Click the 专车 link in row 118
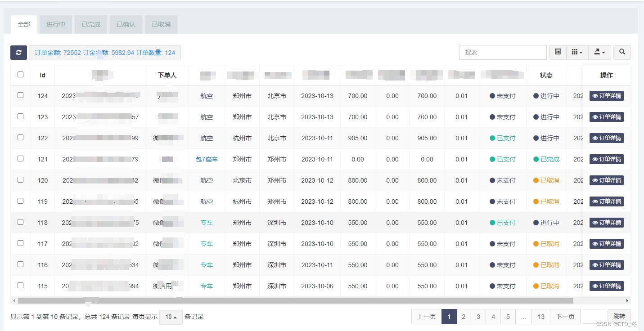Screen dimensions: 644x331 (207, 223)
